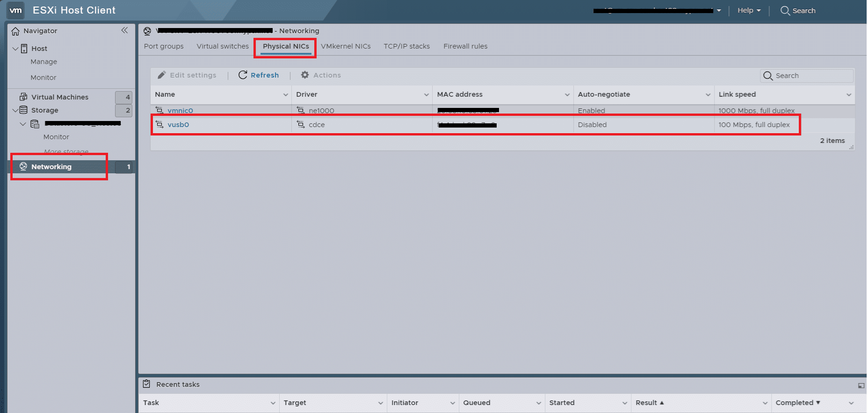Collapse the datastore tree node

[23, 124]
